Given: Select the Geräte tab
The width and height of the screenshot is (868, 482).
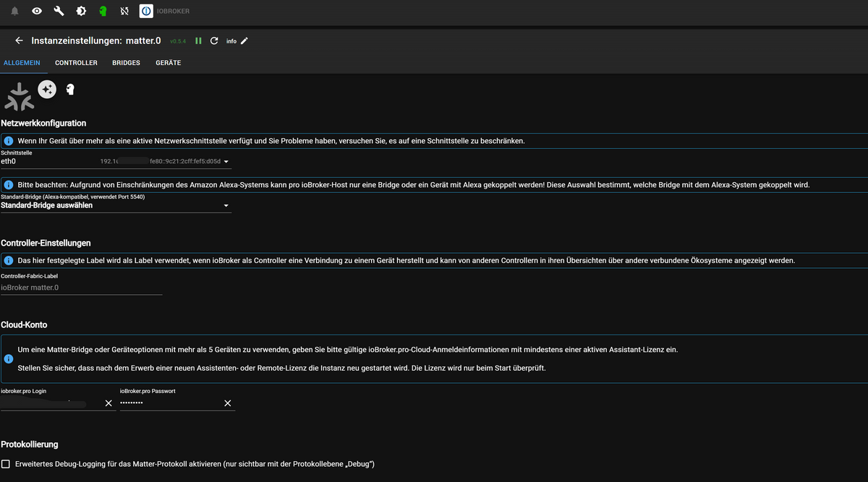Looking at the screenshot, I should point(168,63).
